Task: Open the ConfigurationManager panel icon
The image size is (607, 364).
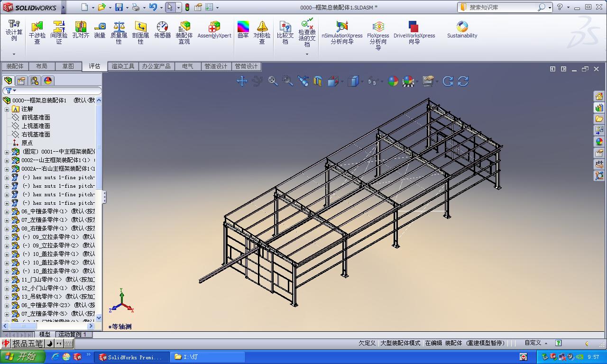Action: (x=35, y=81)
